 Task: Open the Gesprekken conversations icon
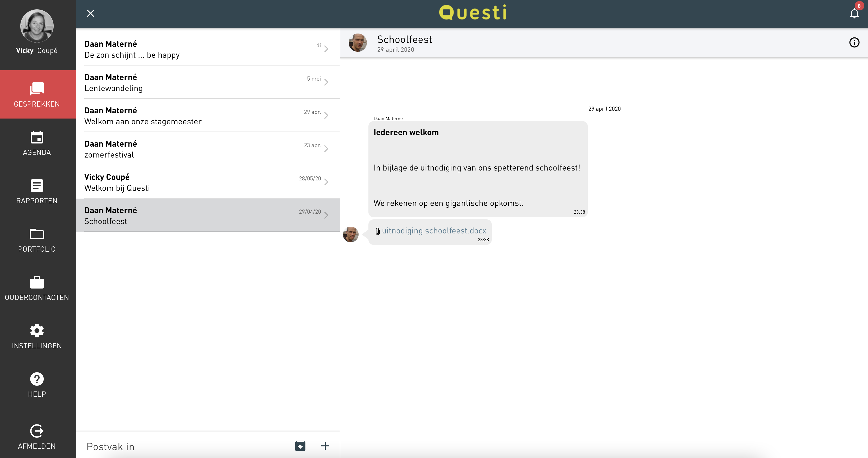(37, 88)
